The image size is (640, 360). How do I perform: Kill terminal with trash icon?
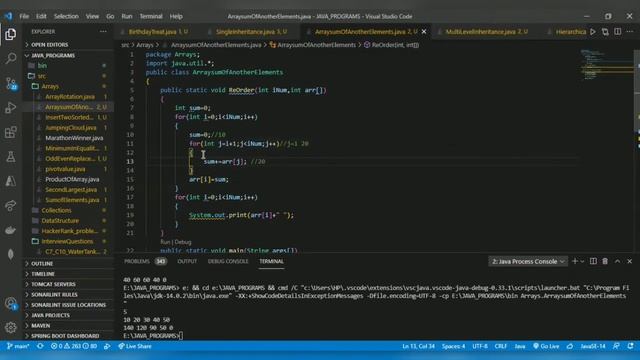click(x=605, y=261)
